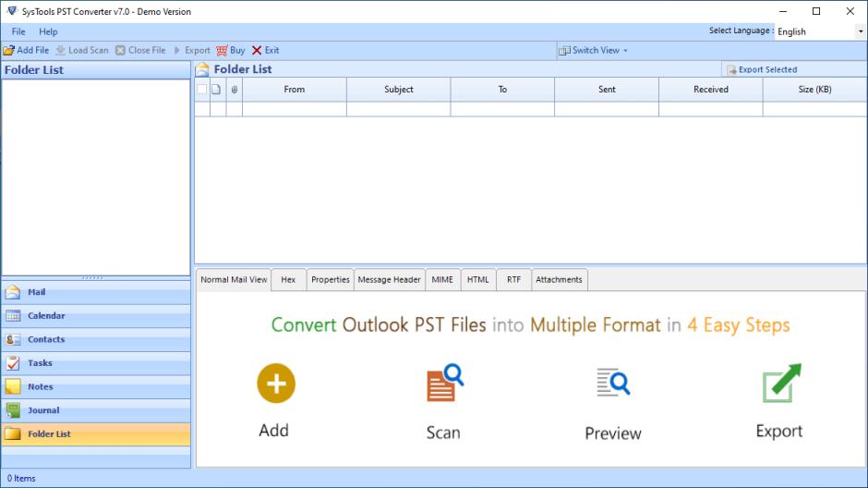The height and width of the screenshot is (488, 868).
Task: Click the Preview magnifier icon
Action: click(613, 383)
